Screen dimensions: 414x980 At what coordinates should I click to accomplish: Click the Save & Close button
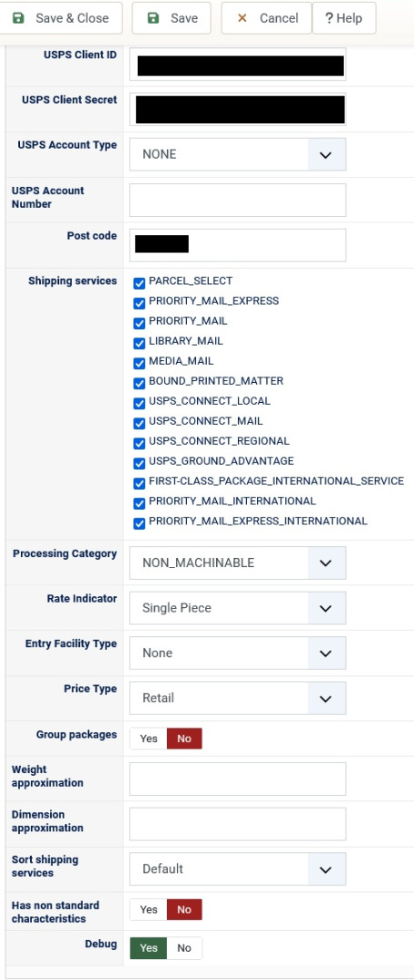pos(61,18)
